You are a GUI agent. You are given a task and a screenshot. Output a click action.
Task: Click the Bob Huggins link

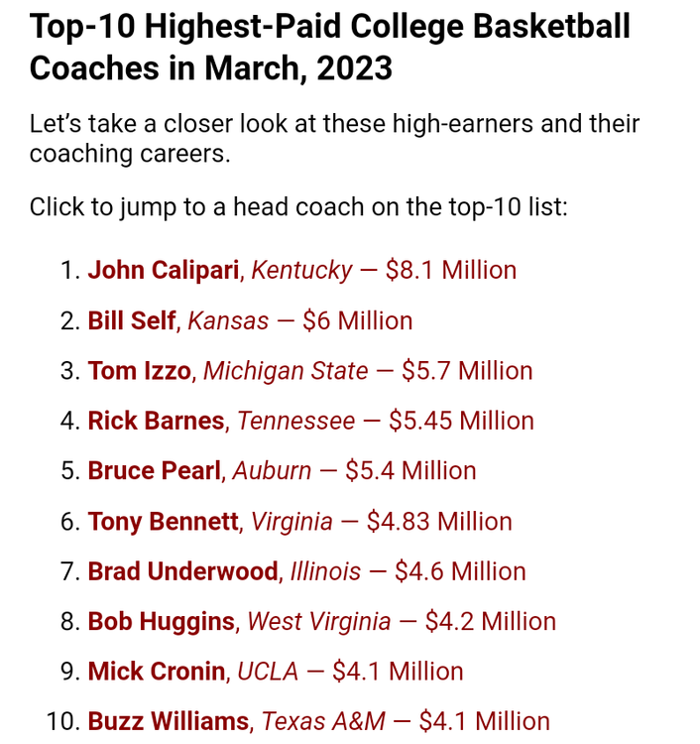pos(161,622)
